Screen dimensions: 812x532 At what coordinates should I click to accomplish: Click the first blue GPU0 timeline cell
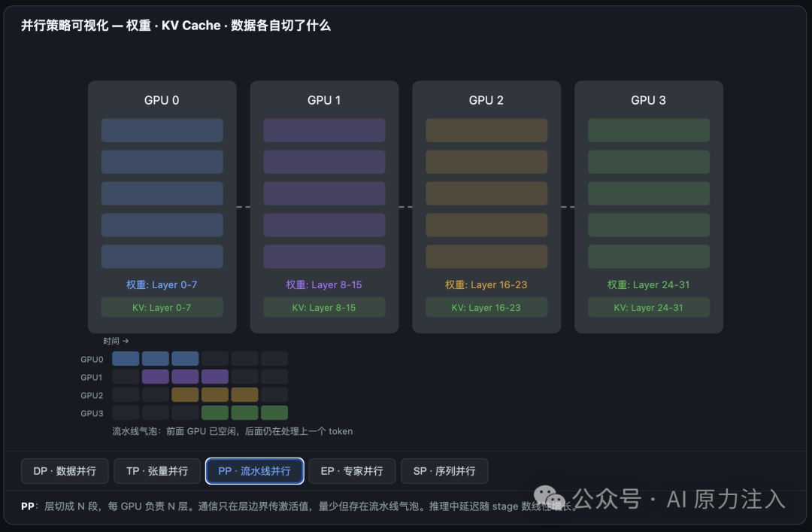(126, 359)
